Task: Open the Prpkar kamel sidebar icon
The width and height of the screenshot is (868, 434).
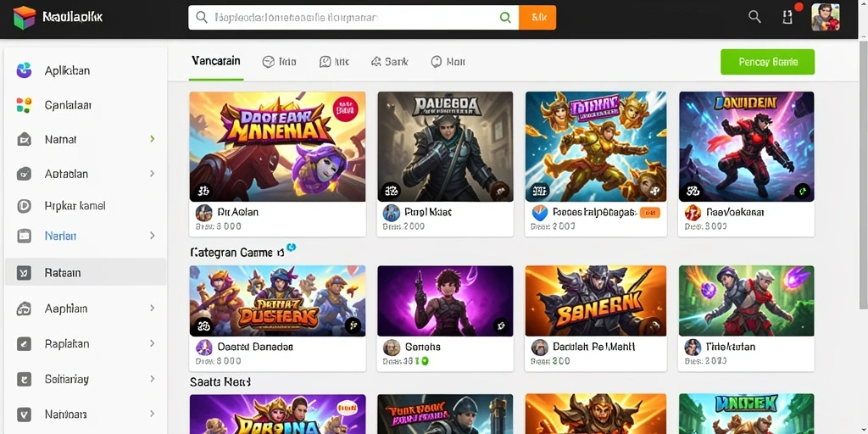Action: 23,206
